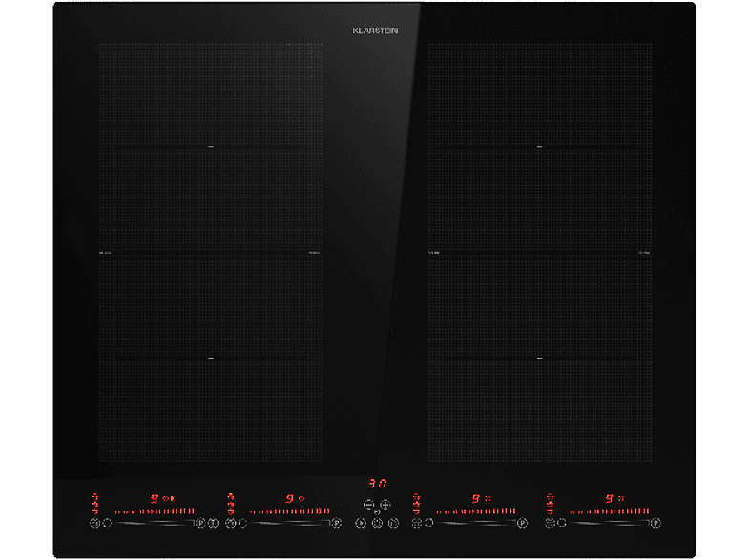The image size is (750, 560).
Task: Tap the far-right zone's '9' power display
Action: 609,498
